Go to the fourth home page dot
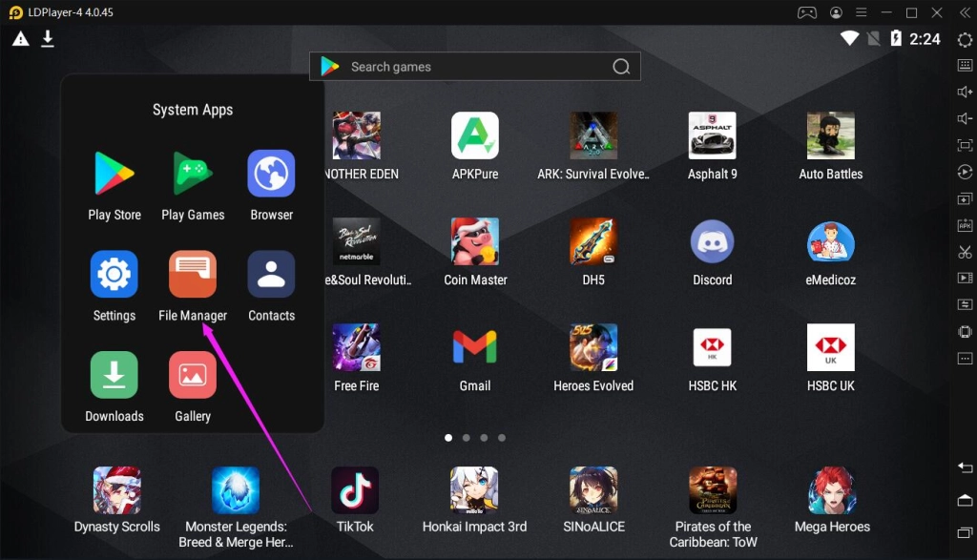Viewport: 977px width, 560px height. click(502, 438)
